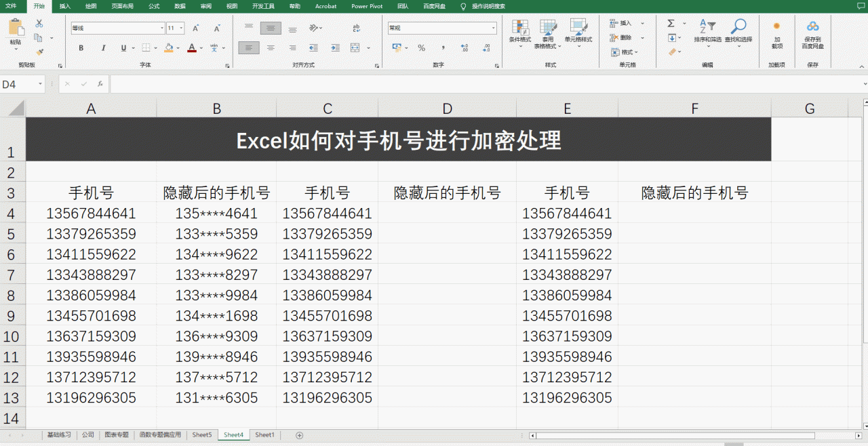This screenshot has height=446, width=868.
Task: Toggle Bold formatting
Action: pos(81,48)
